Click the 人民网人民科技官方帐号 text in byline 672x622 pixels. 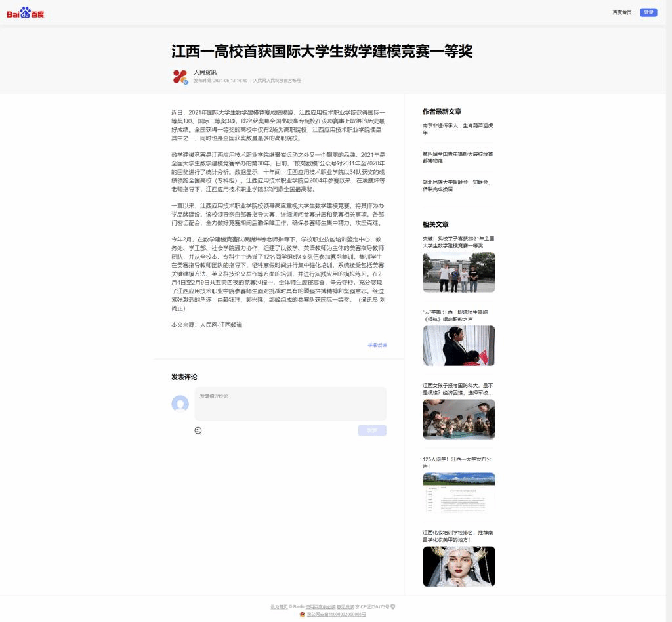click(x=277, y=81)
